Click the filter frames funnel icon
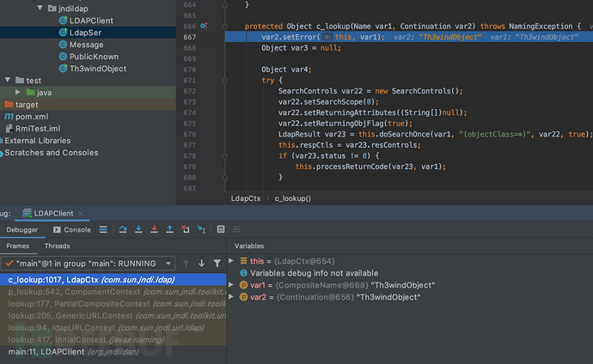This screenshot has height=364, width=593. click(x=217, y=263)
